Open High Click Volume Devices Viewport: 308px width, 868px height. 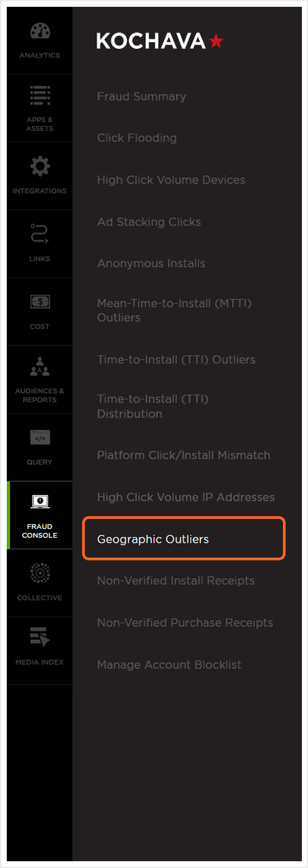pyautogui.click(x=171, y=180)
